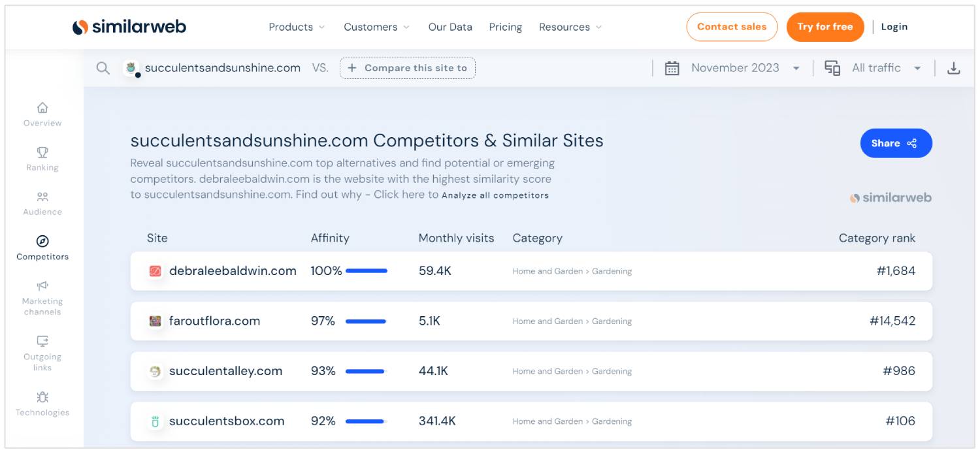Click the debraleebaldwin.com favicon
This screenshot has width=980, height=454.
[155, 271]
